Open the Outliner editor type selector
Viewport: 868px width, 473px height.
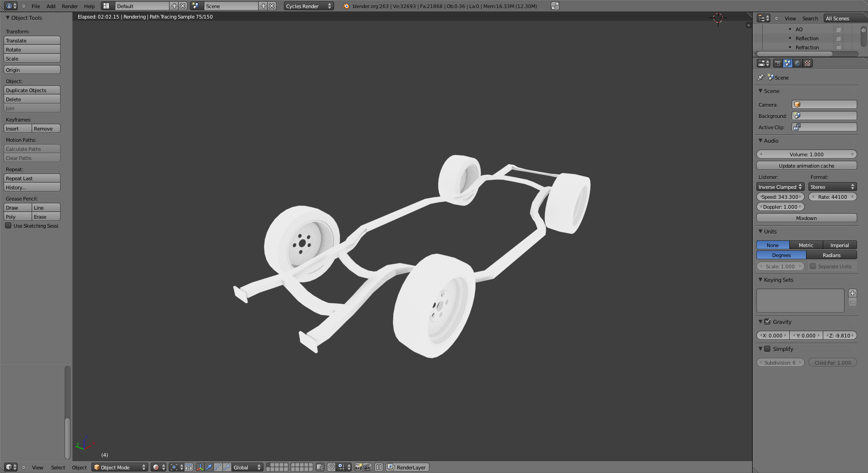pyautogui.click(x=764, y=18)
